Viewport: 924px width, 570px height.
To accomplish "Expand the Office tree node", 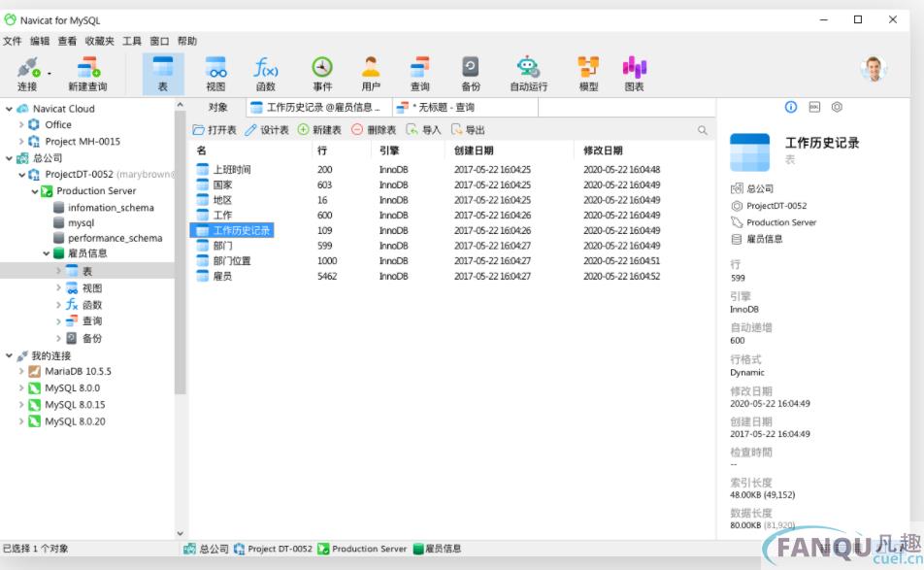I will coord(21,125).
